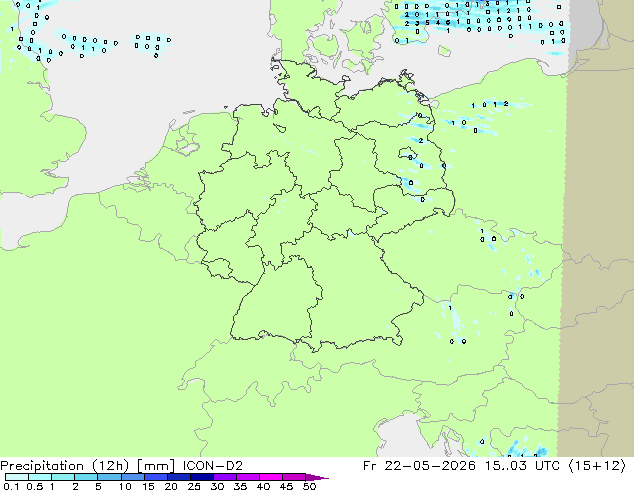Click the above-50 arrow tip of legend
The width and height of the screenshot is (634, 490).
pyautogui.click(x=317, y=477)
